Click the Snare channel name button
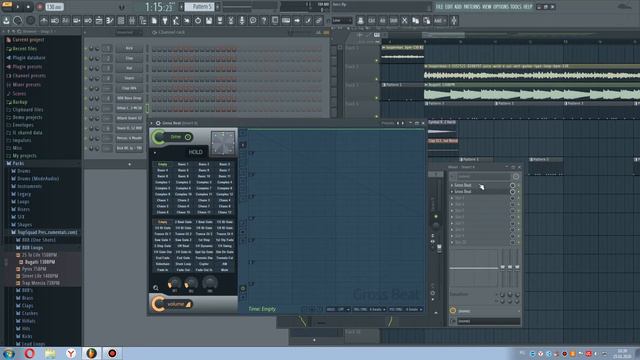Screen dimensions: 640x360 [x=129, y=78]
